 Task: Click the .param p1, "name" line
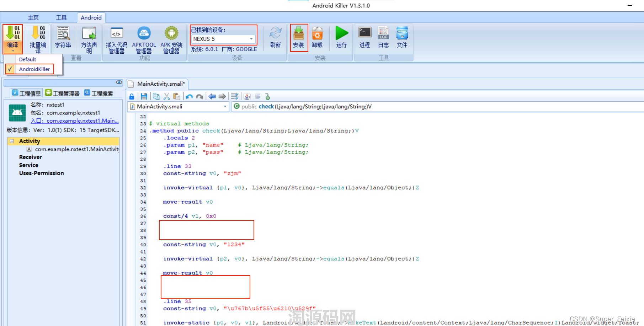coord(193,145)
